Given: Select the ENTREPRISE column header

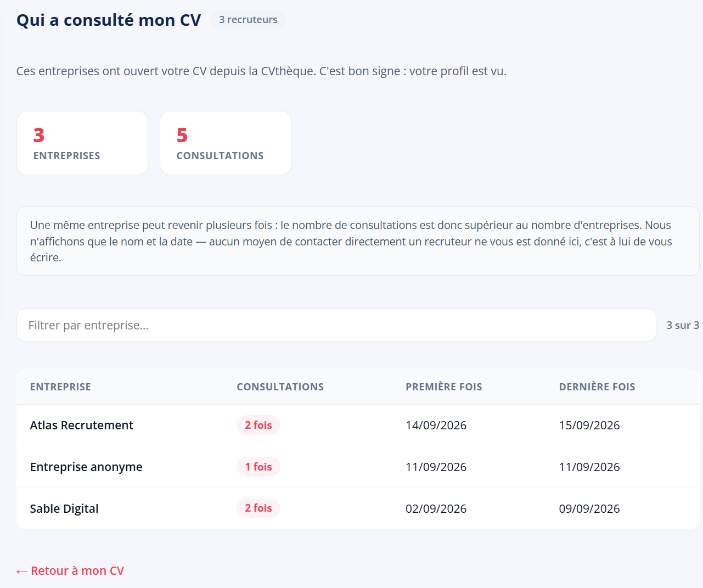Looking at the screenshot, I should tap(60, 387).
